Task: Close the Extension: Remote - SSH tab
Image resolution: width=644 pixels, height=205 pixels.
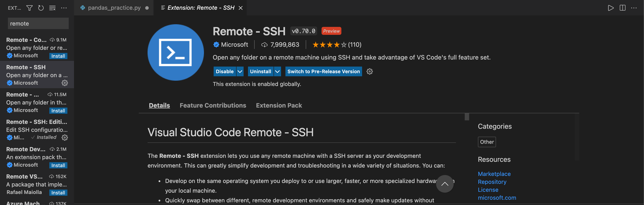Action: coord(241,8)
